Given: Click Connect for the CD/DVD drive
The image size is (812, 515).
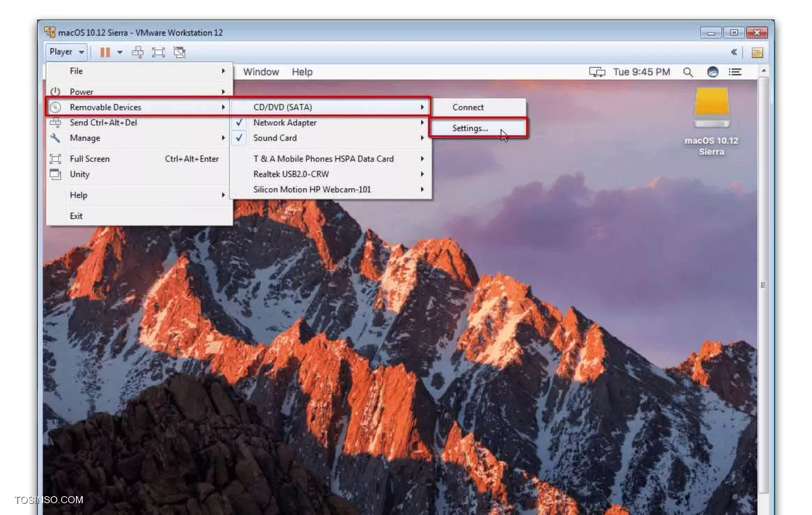Looking at the screenshot, I should [479, 107].
